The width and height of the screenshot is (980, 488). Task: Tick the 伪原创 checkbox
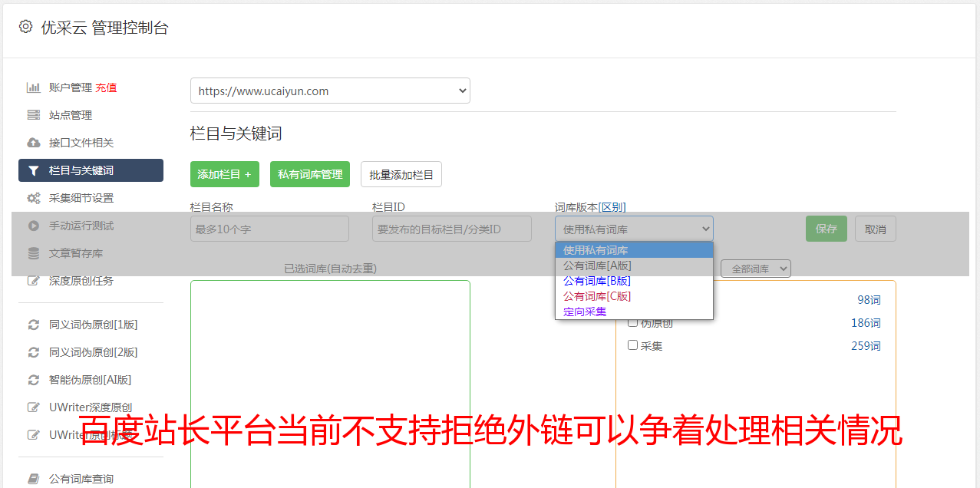point(632,322)
